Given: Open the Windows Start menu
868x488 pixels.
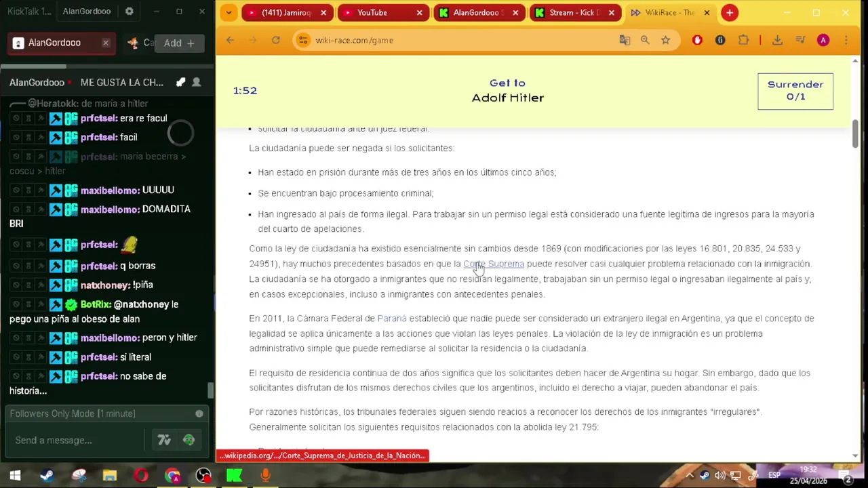Looking at the screenshot, I should click(15, 476).
